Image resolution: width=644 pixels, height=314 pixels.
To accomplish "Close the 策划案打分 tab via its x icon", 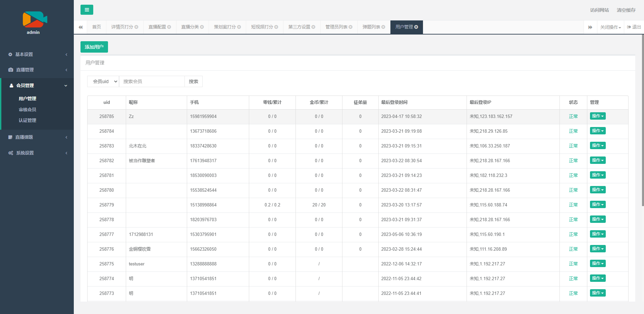I will tap(239, 27).
